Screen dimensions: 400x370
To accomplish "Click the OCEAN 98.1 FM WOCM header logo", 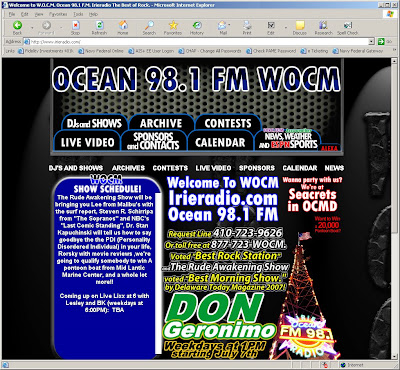I will [196, 79].
